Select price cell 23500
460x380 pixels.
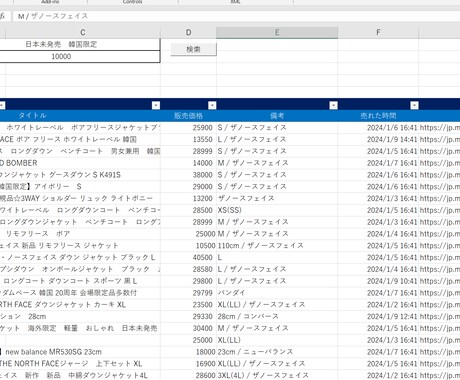click(188, 305)
